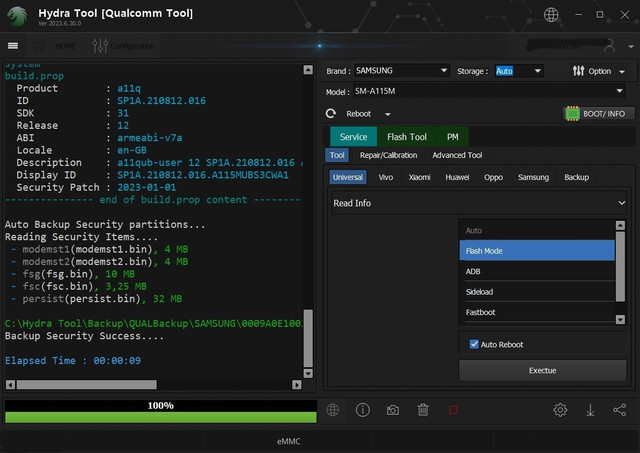Click the log horizontal scrollbar thumb
This screenshot has height=453, width=640.
click(87, 384)
